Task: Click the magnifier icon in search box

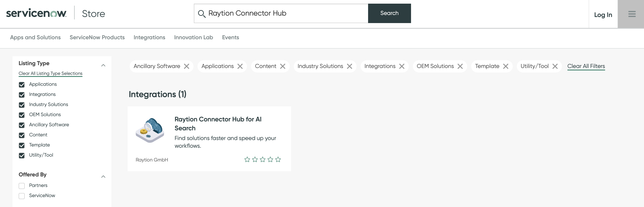Action: [x=202, y=14]
